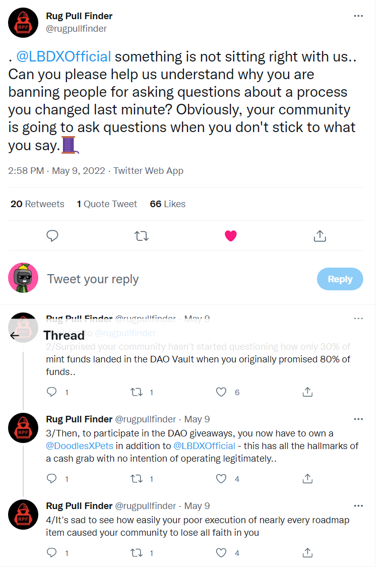Open Rug Pull Finder profile avatar at top
The image size is (392, 567).
23,23
